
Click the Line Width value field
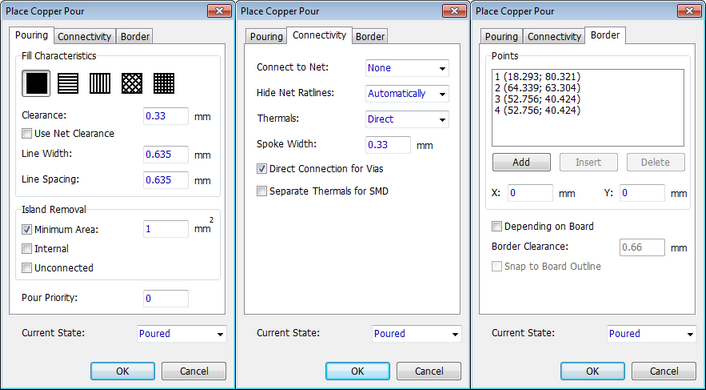point(166,154)
